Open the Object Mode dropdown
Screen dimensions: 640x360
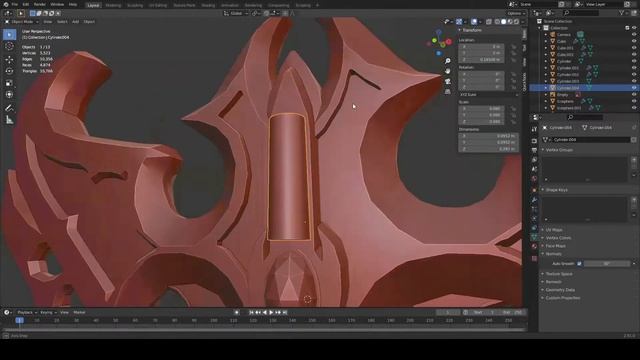[21, 22]
